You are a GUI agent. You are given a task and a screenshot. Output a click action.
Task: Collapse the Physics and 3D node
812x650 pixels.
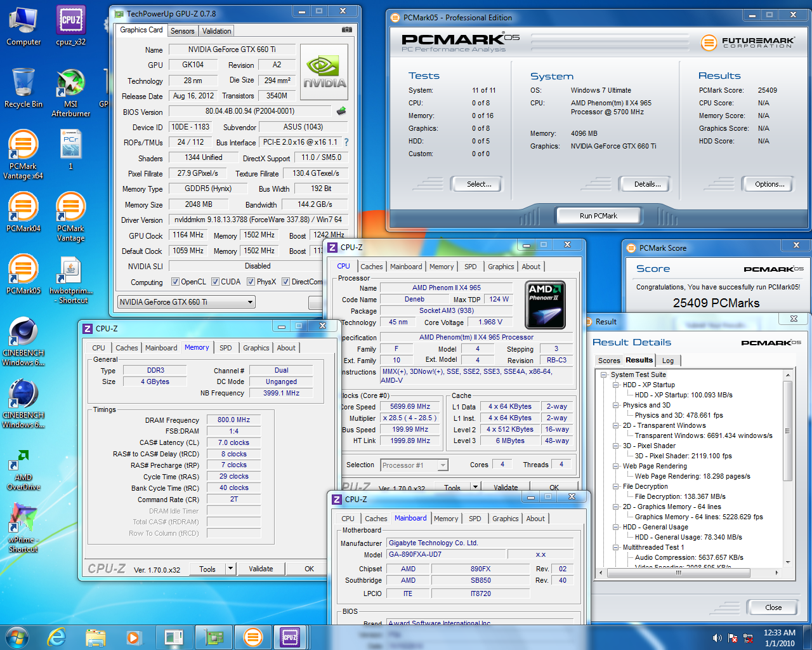[x=615, y=405]
